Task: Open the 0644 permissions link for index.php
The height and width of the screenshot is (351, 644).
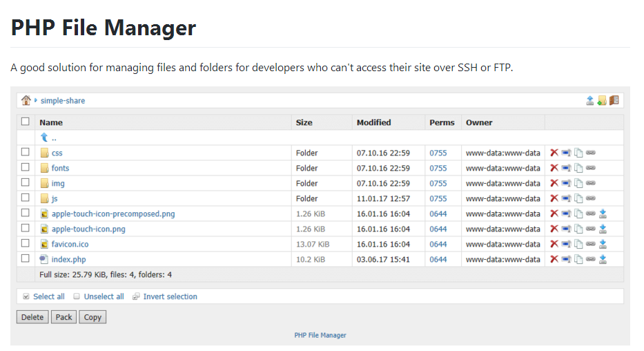Action: (x=438, y=259)
